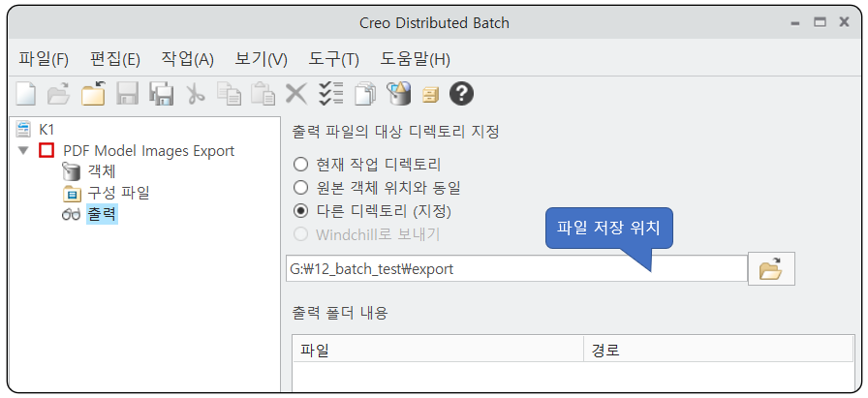
Task: Open the 도구(T) menu
Action: pyautogui.click(x=334, y=59)
